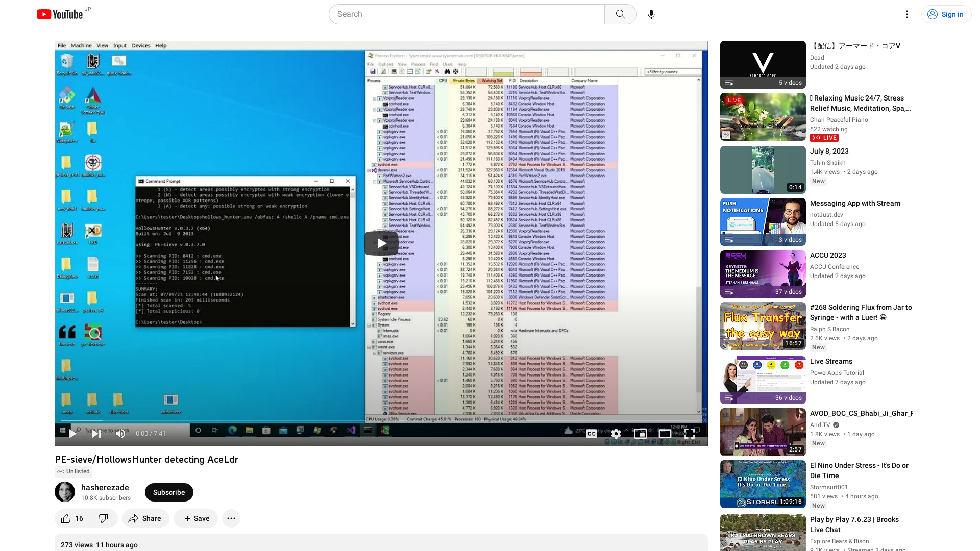The width and height of the screenshot is (980, 551).
Task: Click Tuhin Shaikh channel name
Action: pyautogui.click(x=827, y=163)
